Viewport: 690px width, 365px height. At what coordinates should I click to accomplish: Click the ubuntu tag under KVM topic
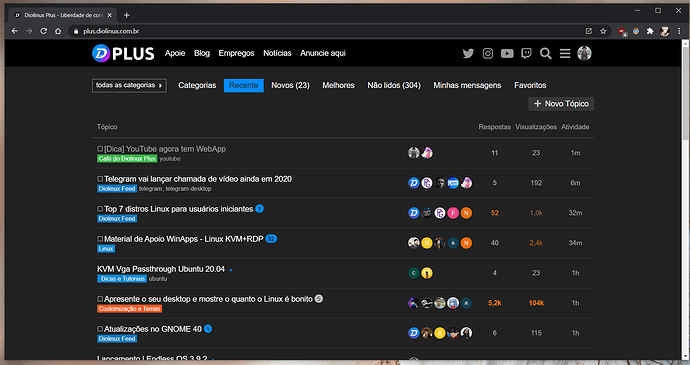[158, 279]
